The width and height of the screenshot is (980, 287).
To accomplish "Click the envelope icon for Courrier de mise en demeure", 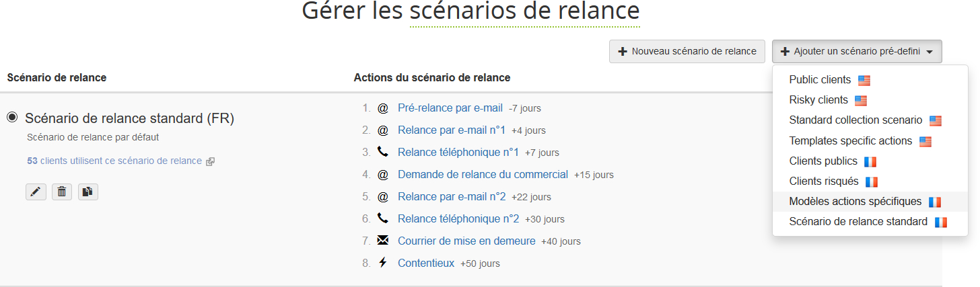I will (383, 241).
